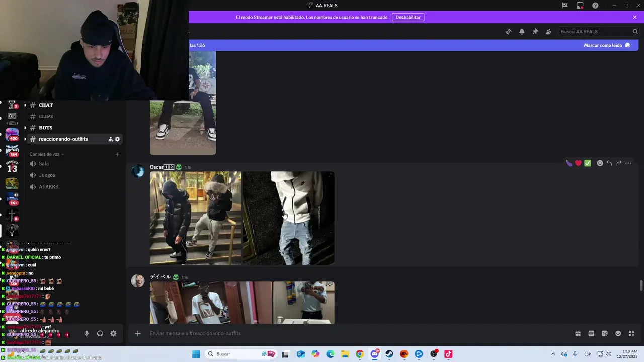The width and height of the screenshot is (644, 362).
Task: Open the threads icon in channel header
Action: (508, 31)
